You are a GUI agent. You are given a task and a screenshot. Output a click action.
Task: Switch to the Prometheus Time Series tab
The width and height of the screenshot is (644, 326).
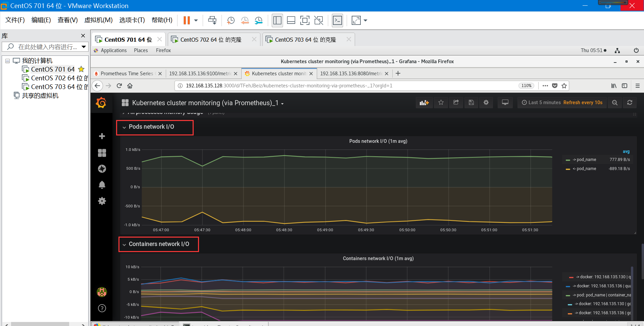coord(127,74)
